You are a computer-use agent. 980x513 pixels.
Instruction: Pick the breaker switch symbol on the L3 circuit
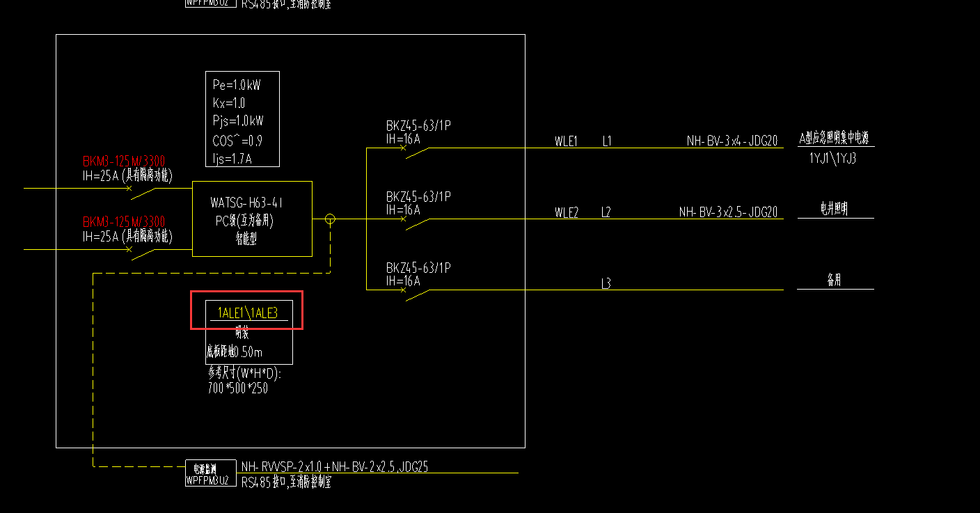pos(416,294)
